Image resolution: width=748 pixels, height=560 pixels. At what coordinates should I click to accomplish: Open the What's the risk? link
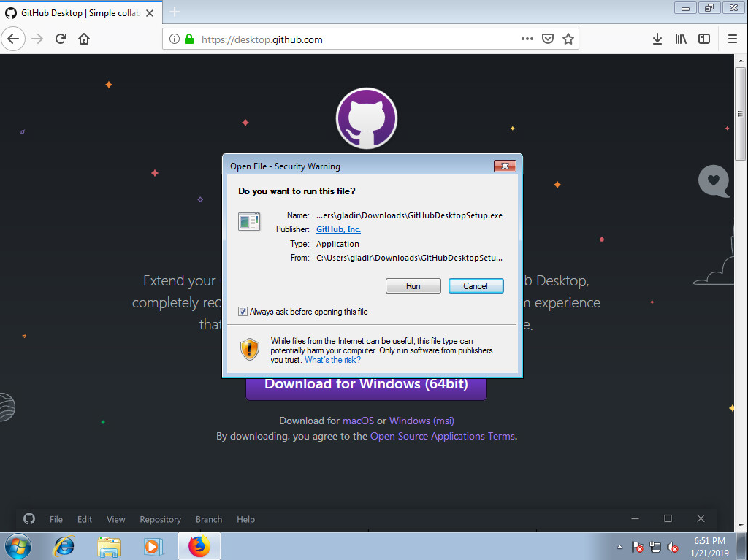click(332, 360)
